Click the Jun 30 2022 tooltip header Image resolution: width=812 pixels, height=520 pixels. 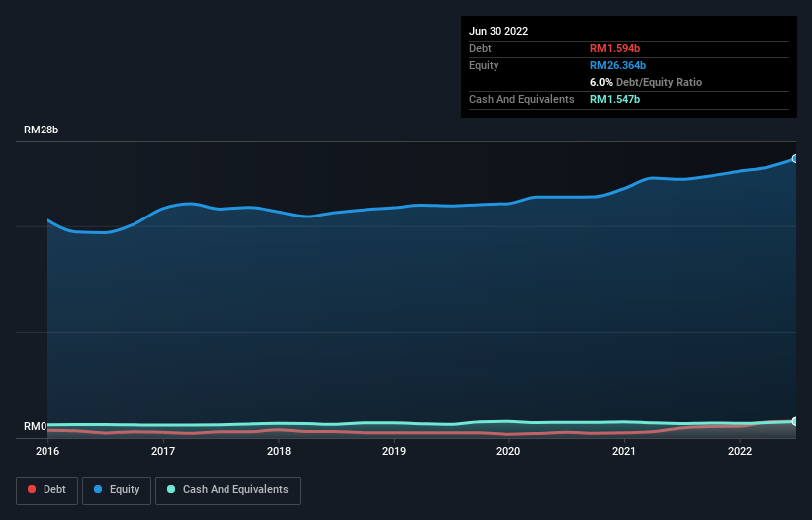(498, 31)
